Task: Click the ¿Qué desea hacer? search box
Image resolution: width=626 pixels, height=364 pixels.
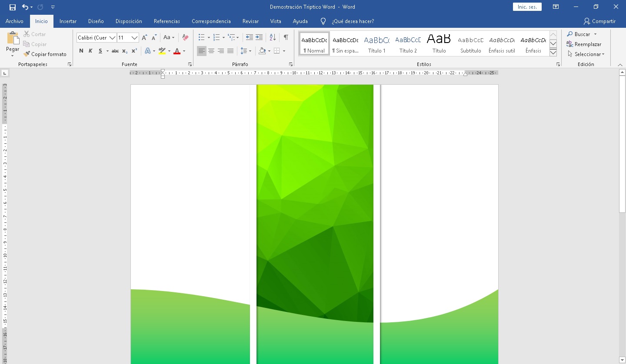Action: click(353, 21)
